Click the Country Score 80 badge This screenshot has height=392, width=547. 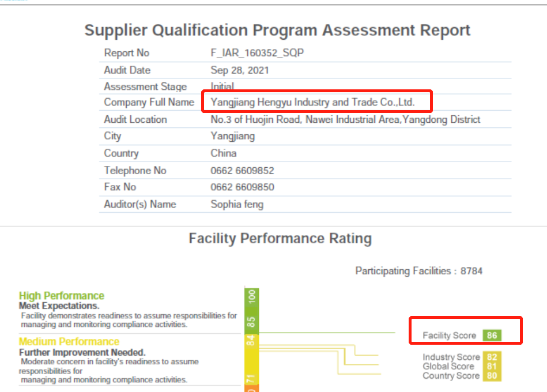pyautogui.click(x=492, y=376)
